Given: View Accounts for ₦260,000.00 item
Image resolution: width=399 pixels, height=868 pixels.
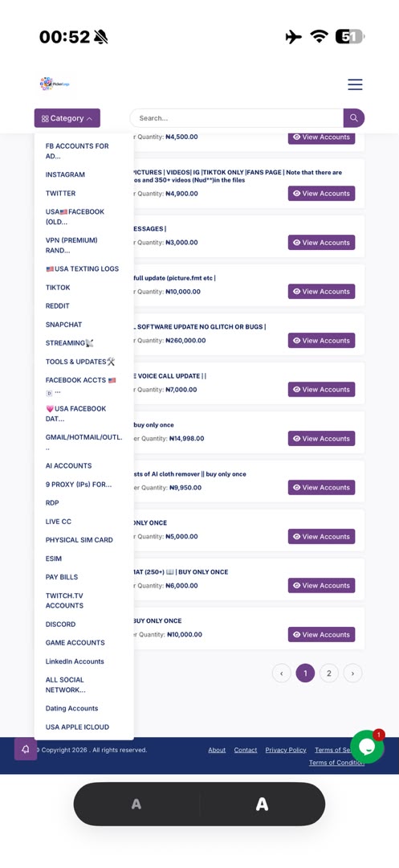Looking at the screenshot, I should click(322, 341).
